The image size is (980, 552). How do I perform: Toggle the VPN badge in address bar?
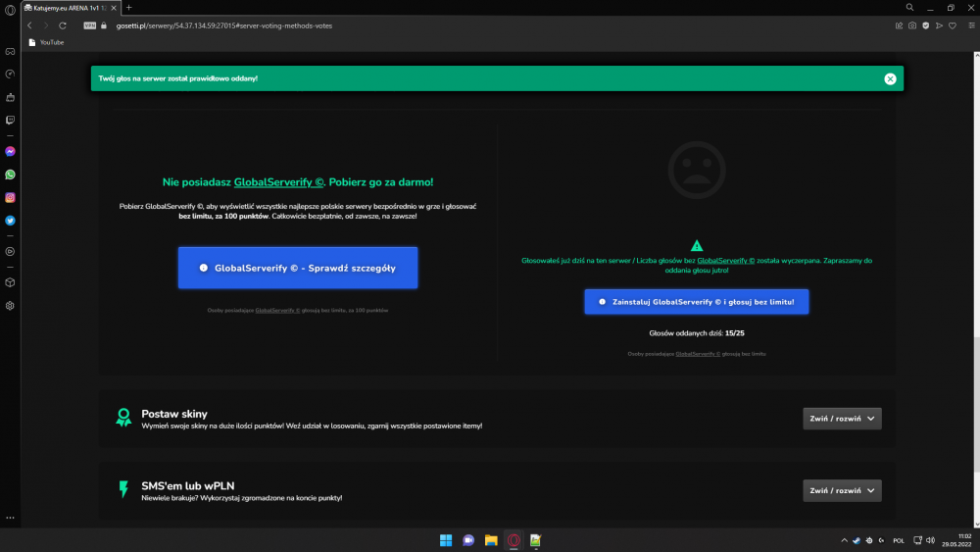pyautogui.click(x=90, y=25)
